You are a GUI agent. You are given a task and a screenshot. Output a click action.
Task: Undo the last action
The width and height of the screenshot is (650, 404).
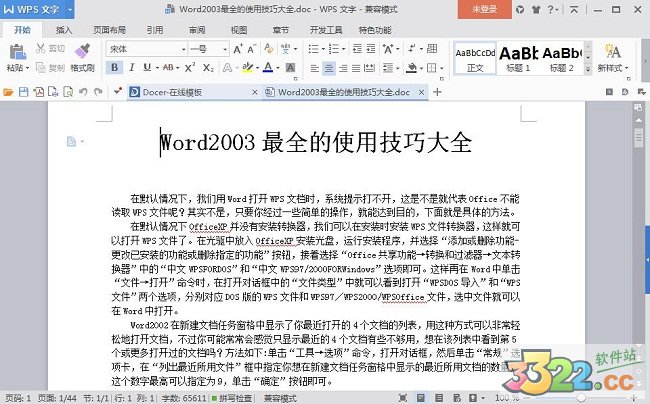(83, 92)
